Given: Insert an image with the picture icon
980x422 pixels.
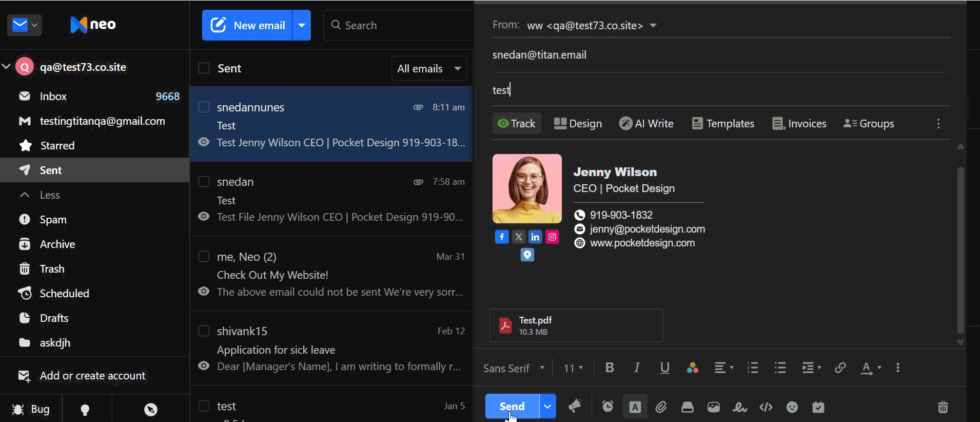Looking at the screenshot, I should (x=714, y=407).
